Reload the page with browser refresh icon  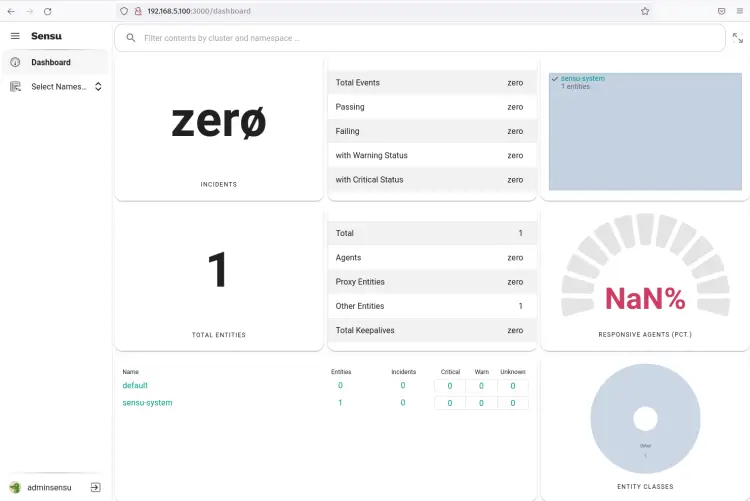pos(48,11)
